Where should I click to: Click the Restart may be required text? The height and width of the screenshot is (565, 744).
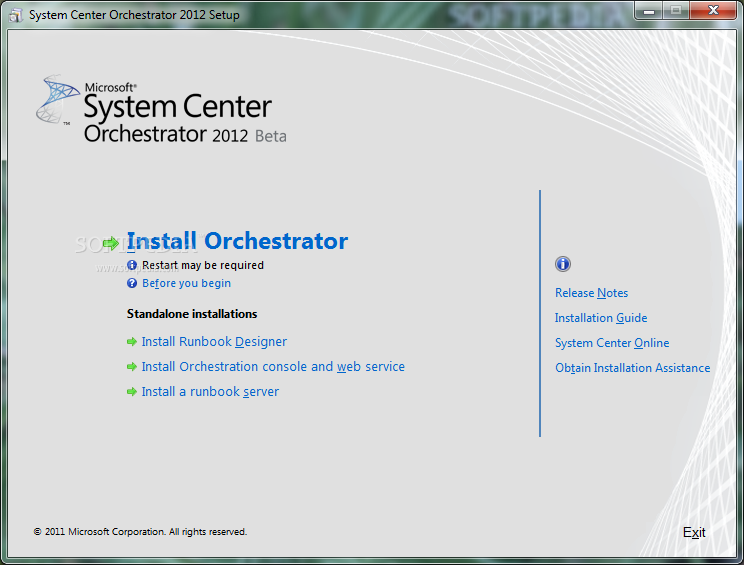203,265
